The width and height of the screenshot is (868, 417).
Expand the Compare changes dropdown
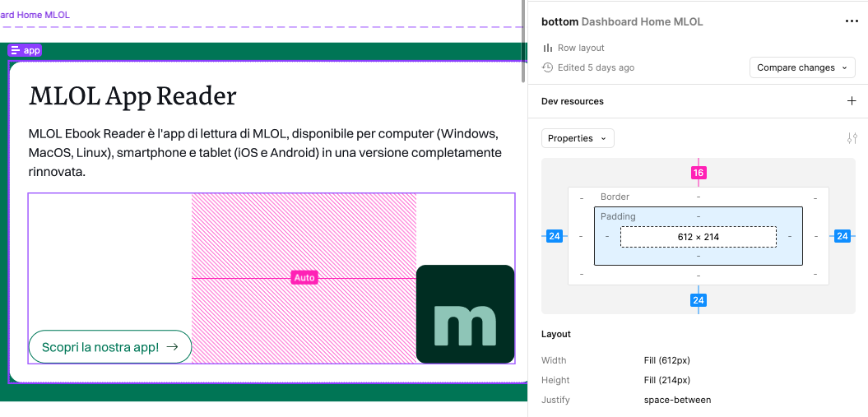[x=801, y=67]
